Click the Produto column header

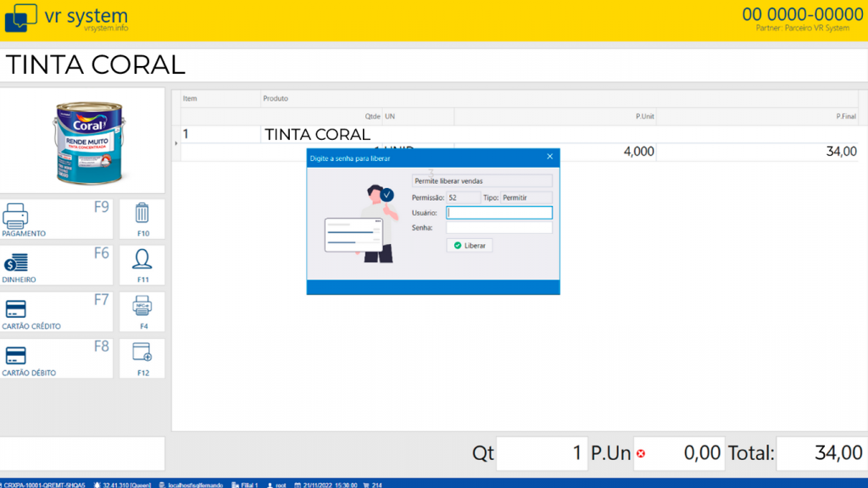point(275,98)
